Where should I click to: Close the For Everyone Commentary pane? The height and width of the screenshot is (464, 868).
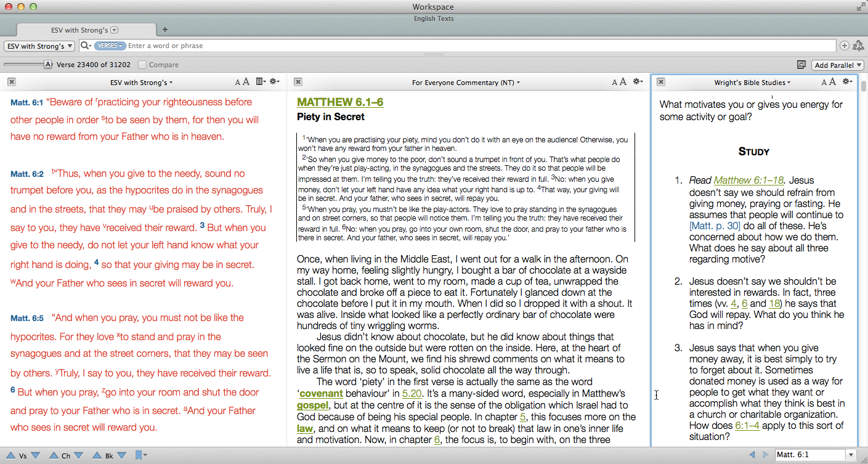click(298, 82)
